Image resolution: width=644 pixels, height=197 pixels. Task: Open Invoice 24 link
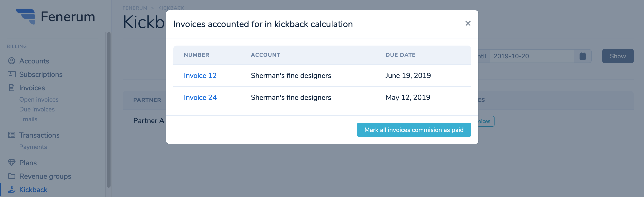[x=200, y=97]
